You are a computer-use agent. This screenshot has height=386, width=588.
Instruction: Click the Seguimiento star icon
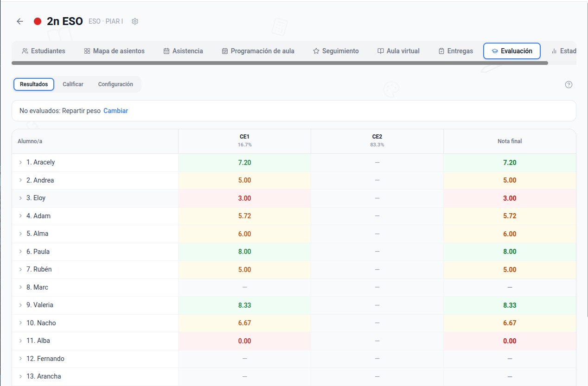316,51
